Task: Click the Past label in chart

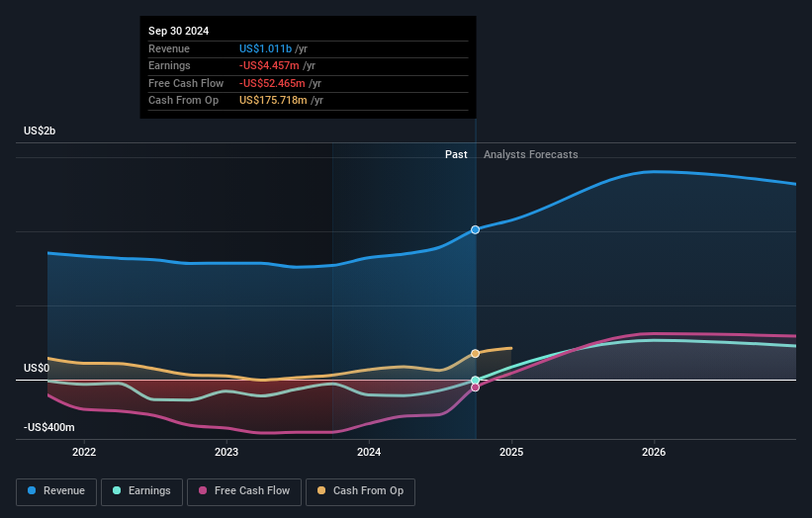Action: [x=456, y=154]
